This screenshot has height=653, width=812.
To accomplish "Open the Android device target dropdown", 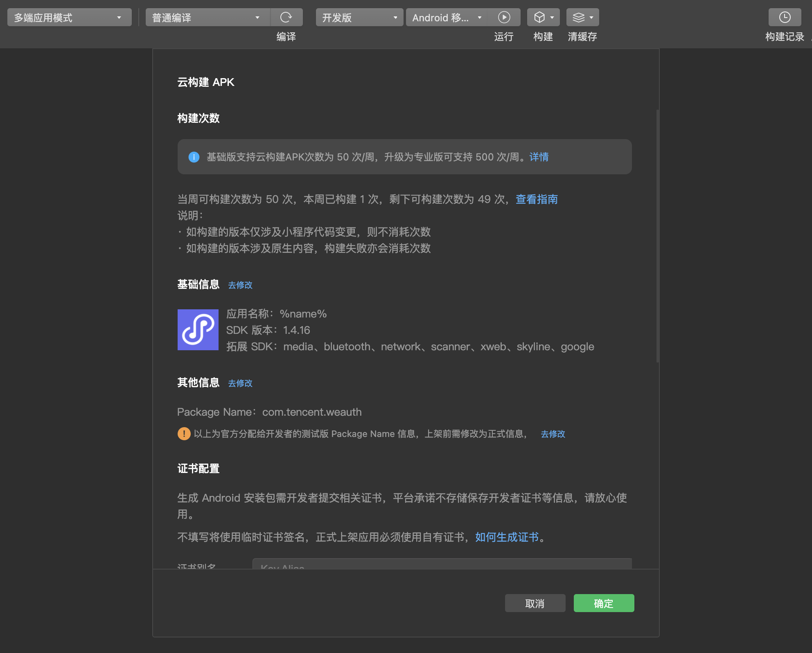I will pyautogui.click(x=447, y=18).
